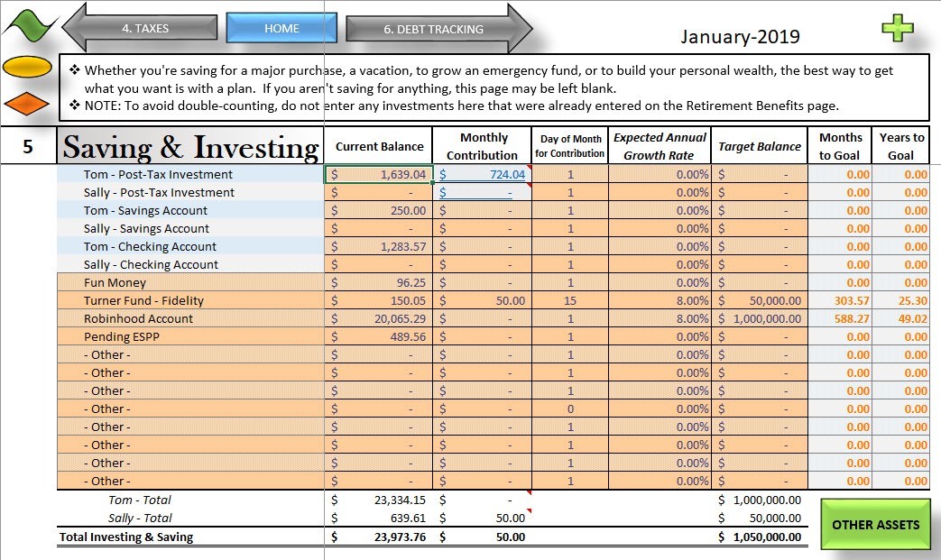Select day of month value 15

(570, 300)
